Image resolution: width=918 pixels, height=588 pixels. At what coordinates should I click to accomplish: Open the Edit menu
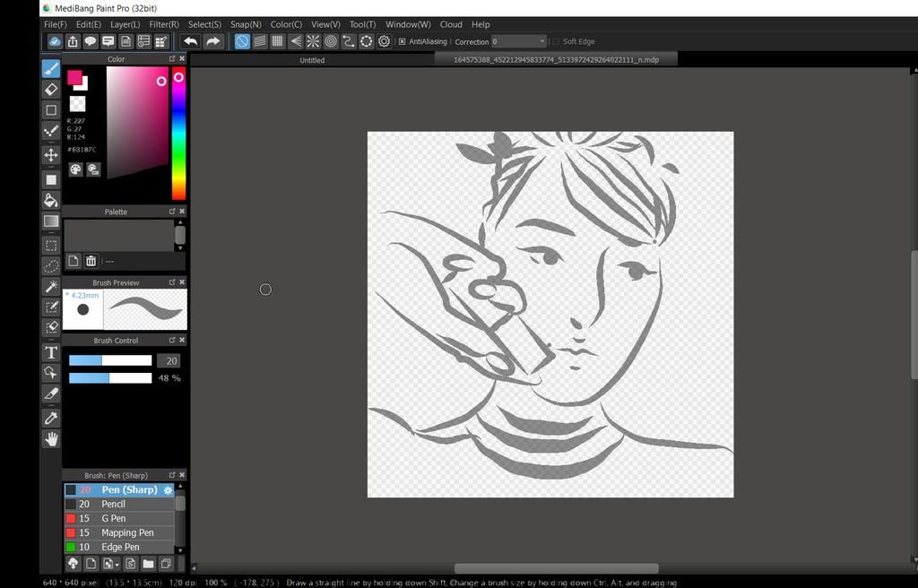[89, 24]
